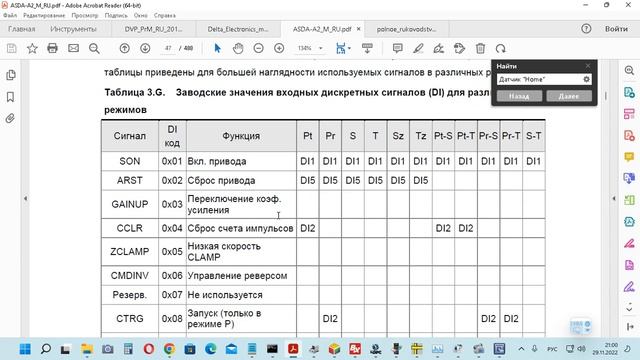The image size is (640, 360).
Task: Open the right pane search magnifier tool
Action: [629, 71]
